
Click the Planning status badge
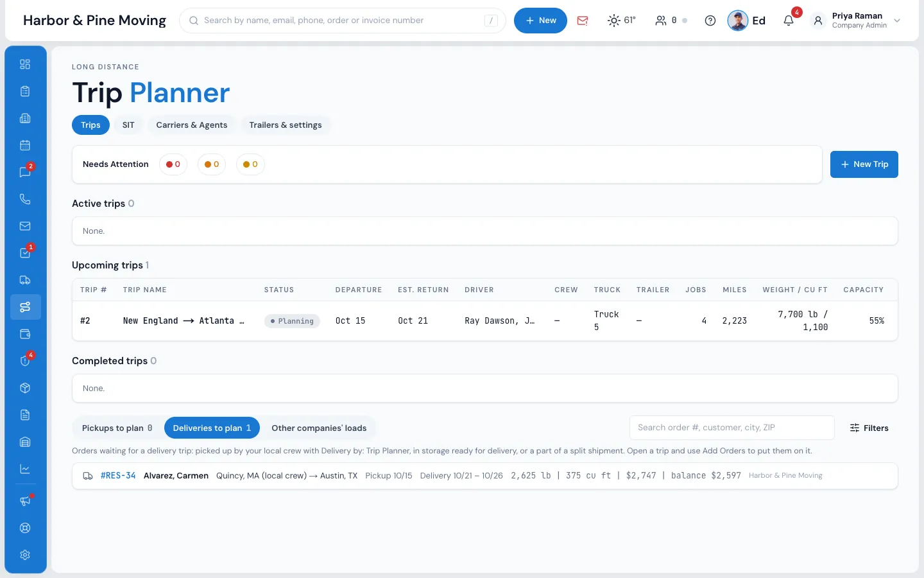(x=292, y=321)
